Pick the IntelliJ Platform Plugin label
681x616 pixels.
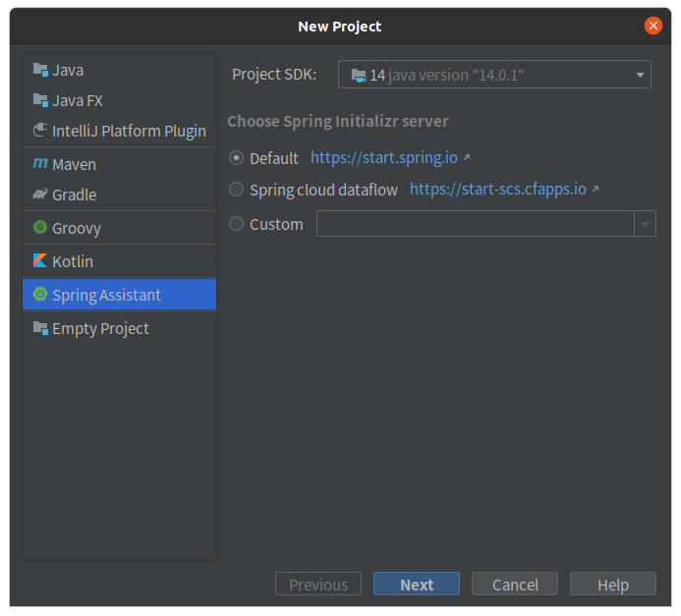point(129,131)
